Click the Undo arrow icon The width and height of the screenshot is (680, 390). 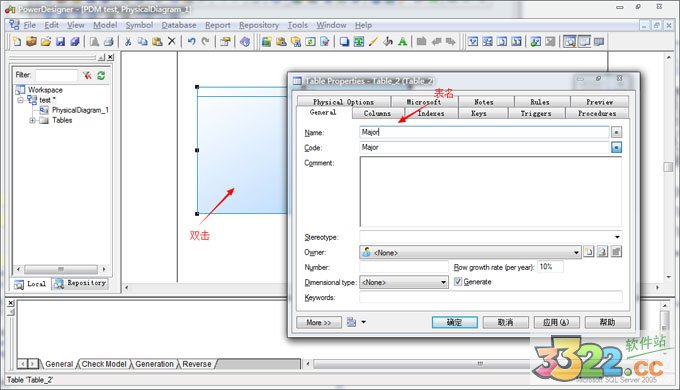pyautogui.click(x=191, y=42)
